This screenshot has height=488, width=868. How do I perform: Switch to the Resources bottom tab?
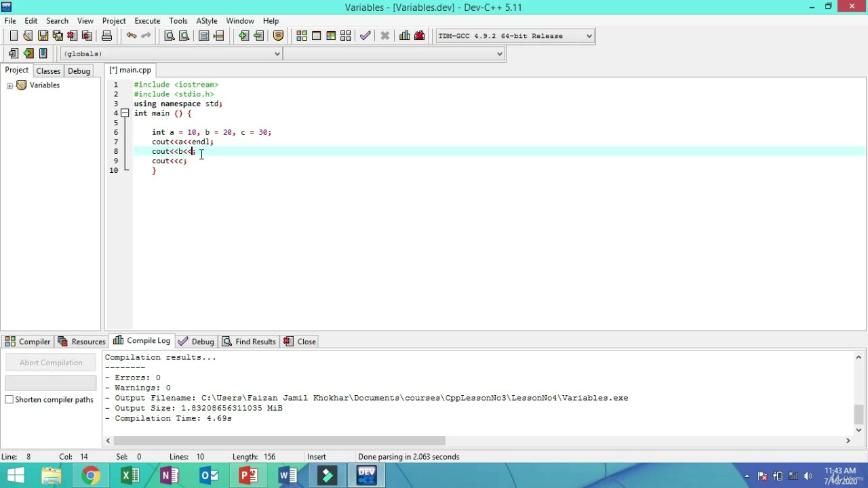coord(81,342)
